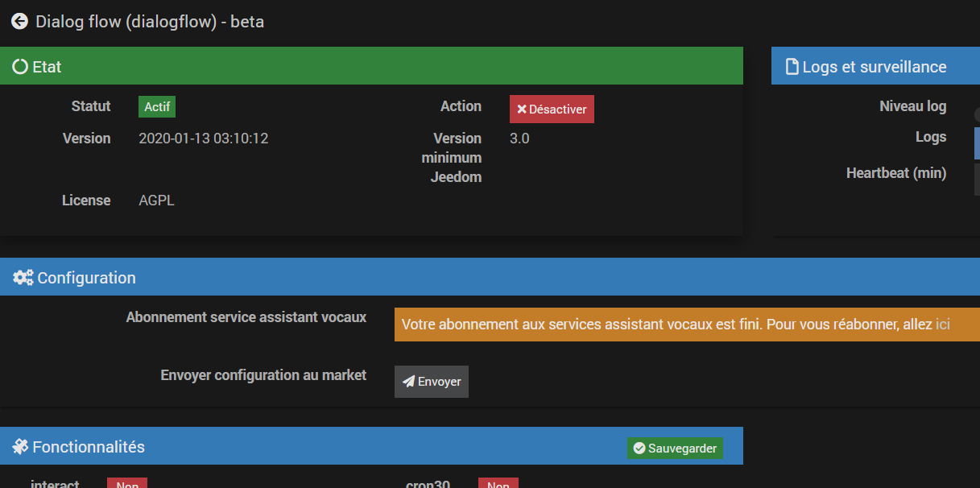Click the Logs et surveillance header
Viewport: 980px width, 488px height.
(875, 66)
